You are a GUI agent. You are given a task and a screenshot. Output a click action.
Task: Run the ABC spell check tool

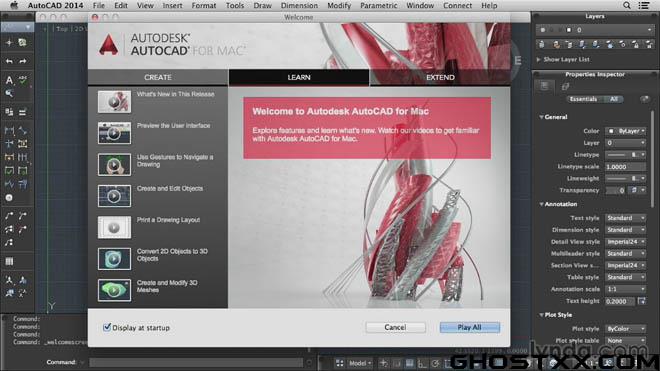[x=23, y=80]
